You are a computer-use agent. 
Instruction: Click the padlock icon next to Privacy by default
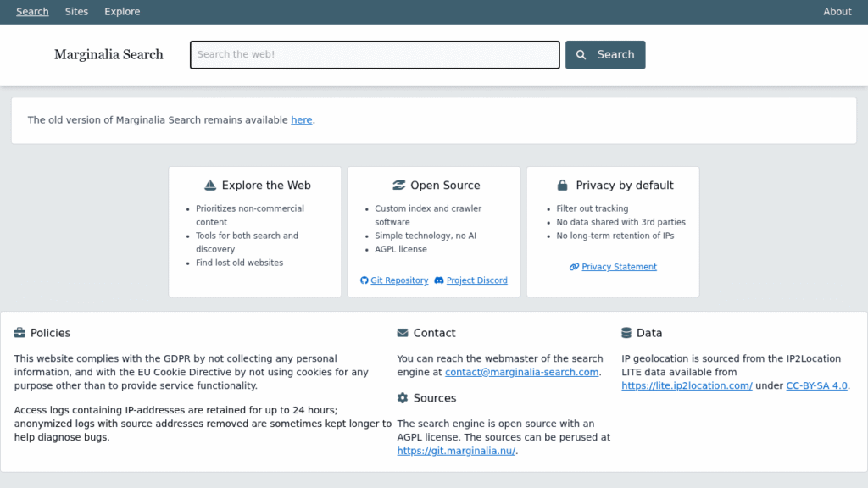point(563,186)
